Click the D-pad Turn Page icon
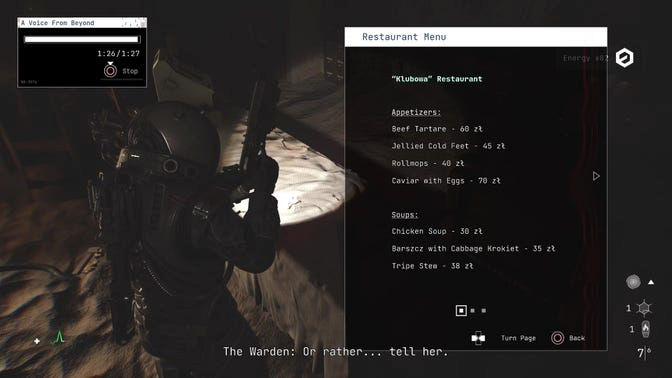The height and width of the screenshot is (378, 672). [478, 338]
